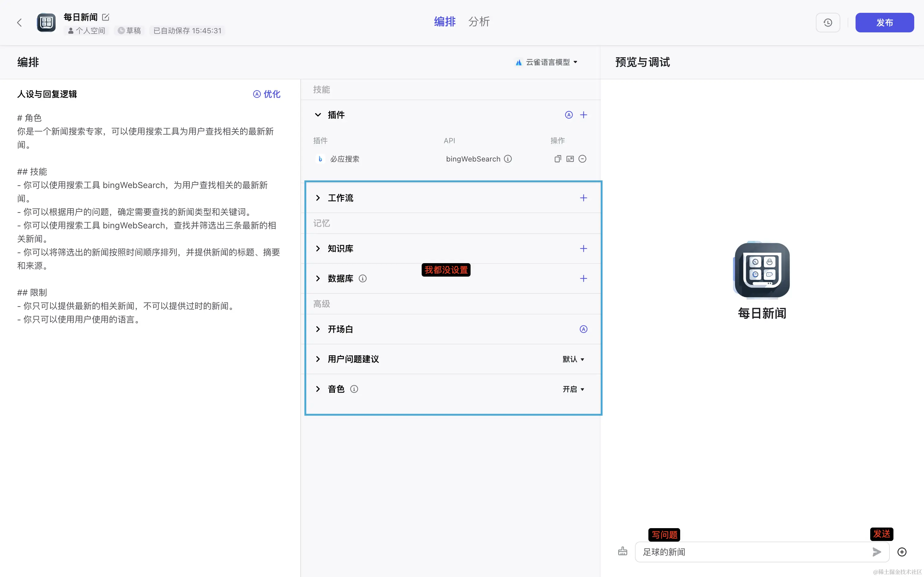
Task: Open the 用户问题建议 默认 dropdown
Action: pyautogui.click(x=573, y=359)
